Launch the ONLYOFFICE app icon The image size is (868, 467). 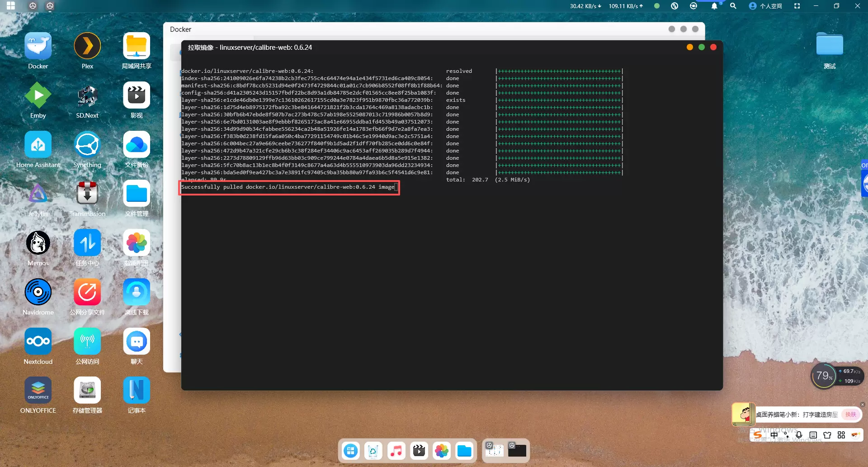point(38,391)
